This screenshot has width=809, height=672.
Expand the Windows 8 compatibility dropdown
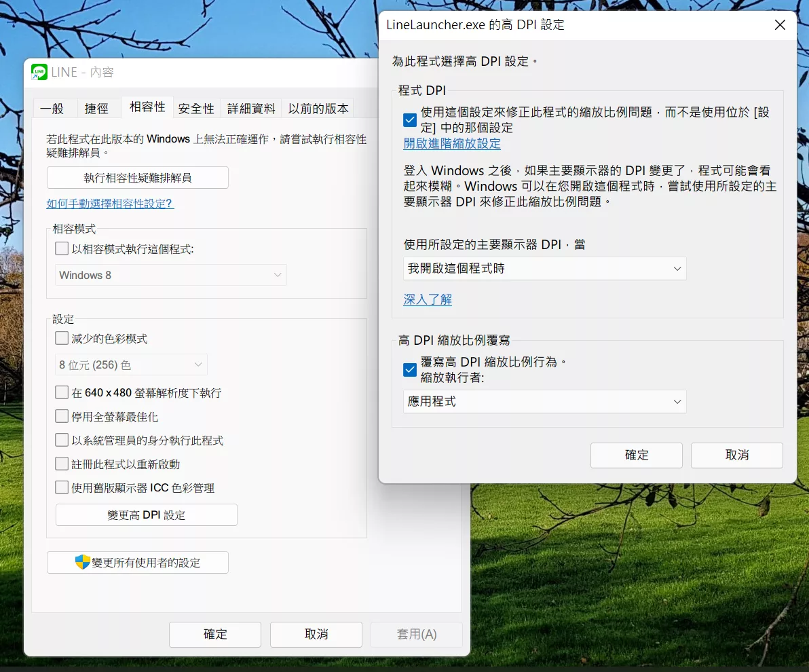[x=171, y=275]
